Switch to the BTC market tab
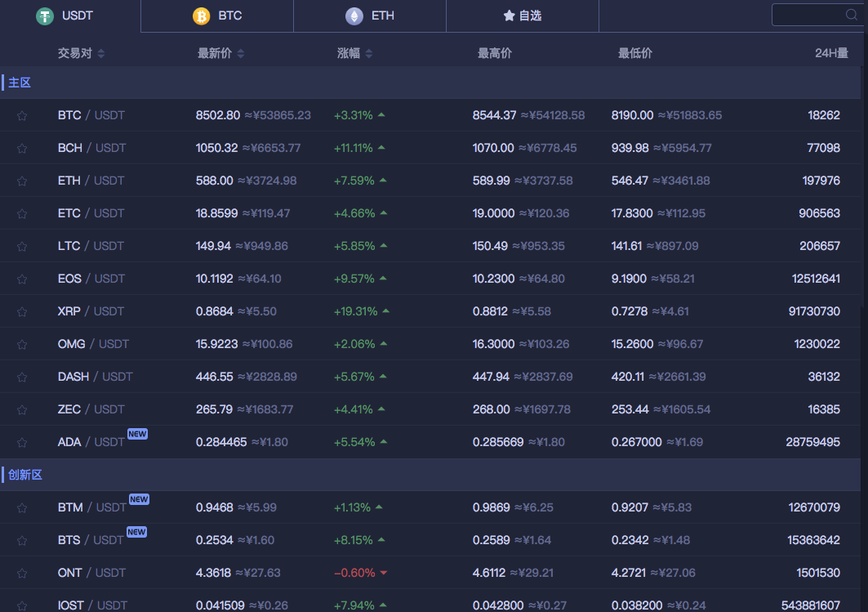 pos(217,16)
